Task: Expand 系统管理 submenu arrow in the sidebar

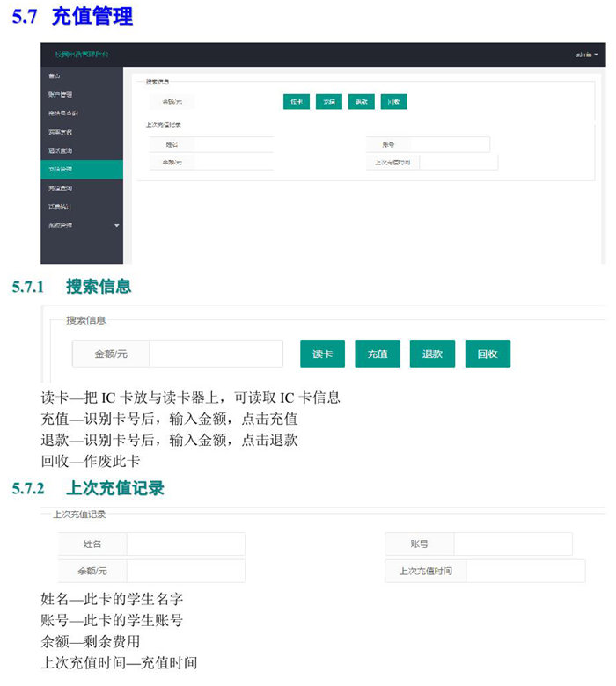Action: pos(117,226)
